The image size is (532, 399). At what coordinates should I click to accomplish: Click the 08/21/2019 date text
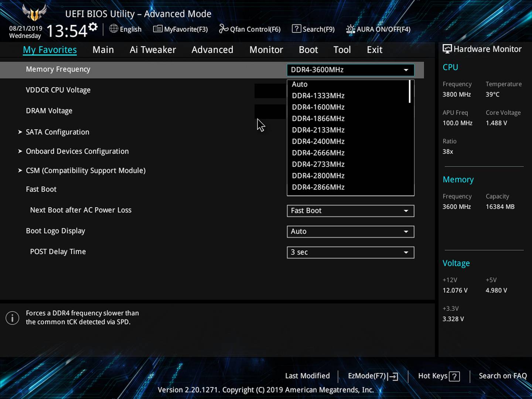point(25,28)
